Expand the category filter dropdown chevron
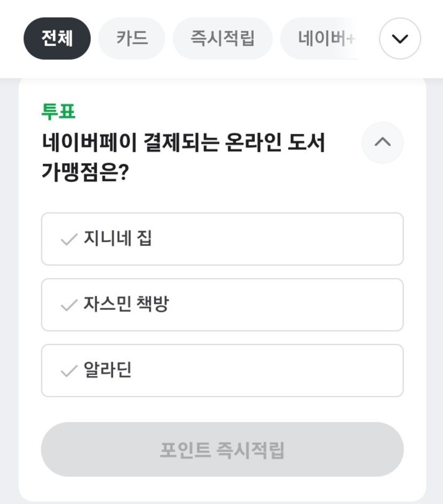Screen dimensions: 443x504 (400, 38)
